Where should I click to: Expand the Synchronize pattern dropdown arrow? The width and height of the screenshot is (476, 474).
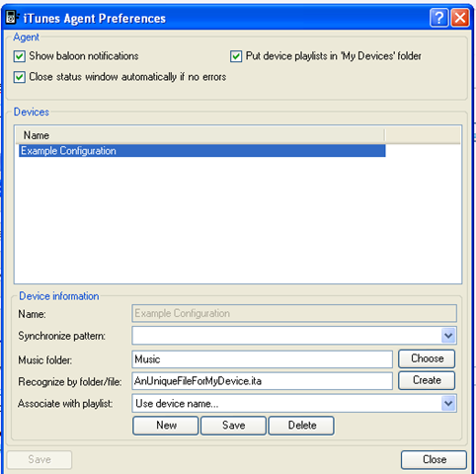click(x=448, y=336)
